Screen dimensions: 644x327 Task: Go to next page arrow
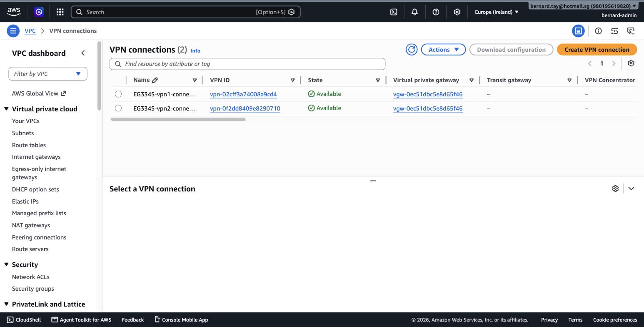click(x=614, y=63)
